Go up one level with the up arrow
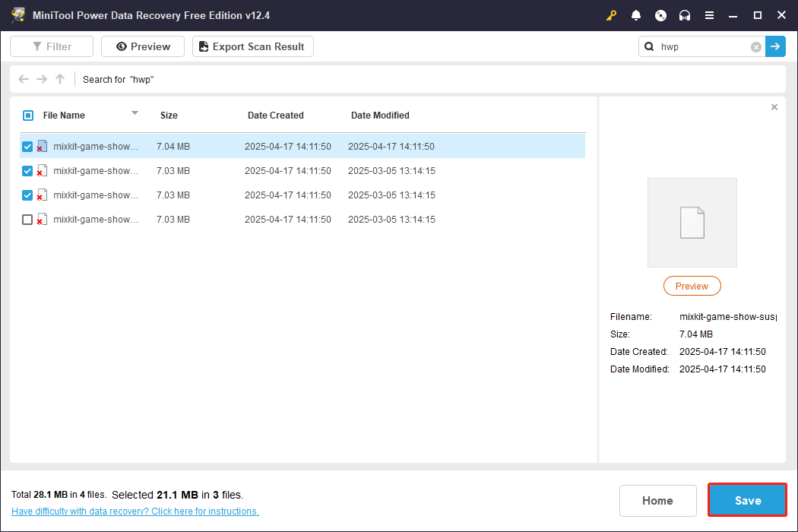The image size is (798, 532). pyautogui.click(x=60, y=79)
